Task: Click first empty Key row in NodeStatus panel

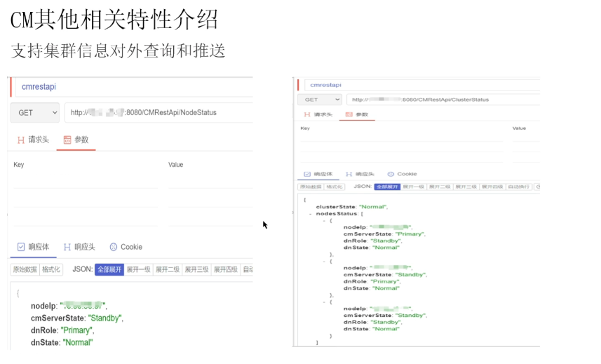Action: click(86, 179)
